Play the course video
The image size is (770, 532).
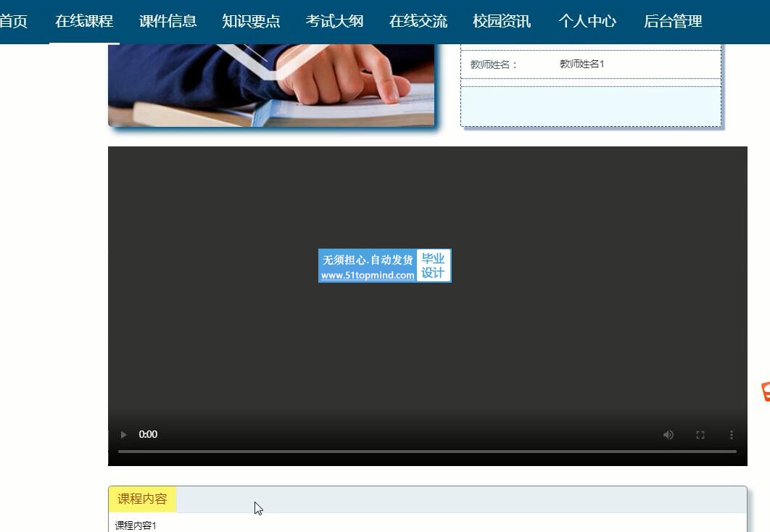pyautogui.click(x=123, y=435)
